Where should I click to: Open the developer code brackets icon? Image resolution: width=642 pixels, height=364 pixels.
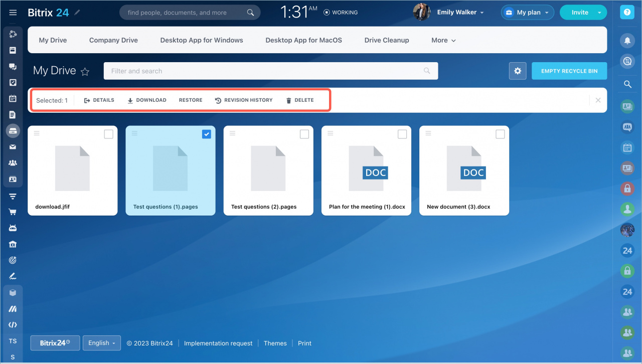pyautogui.click(x=13, y=325)
